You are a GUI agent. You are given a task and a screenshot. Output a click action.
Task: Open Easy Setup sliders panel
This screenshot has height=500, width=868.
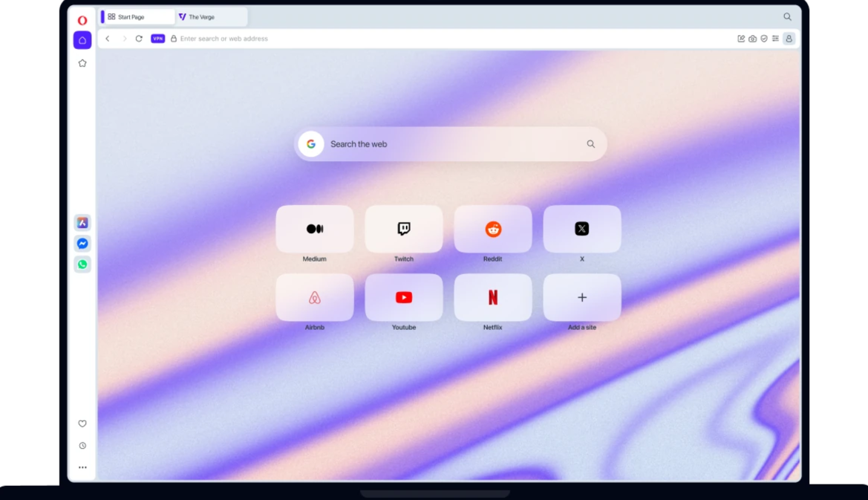click(775, 39)
